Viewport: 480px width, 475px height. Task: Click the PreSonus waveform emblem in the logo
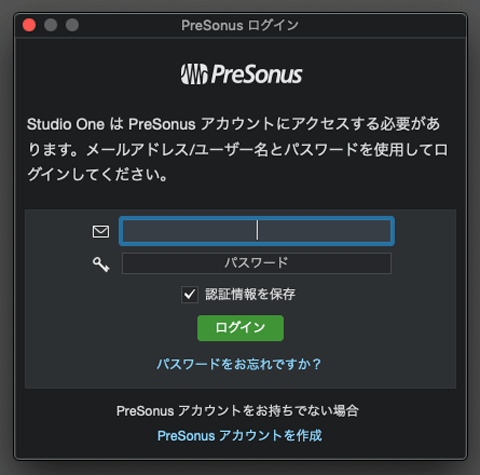194,74
